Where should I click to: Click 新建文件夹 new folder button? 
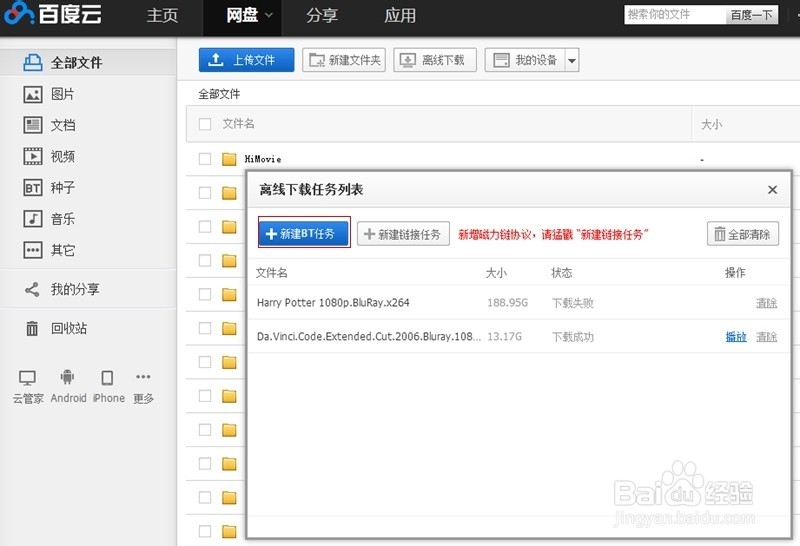(344, 60)
